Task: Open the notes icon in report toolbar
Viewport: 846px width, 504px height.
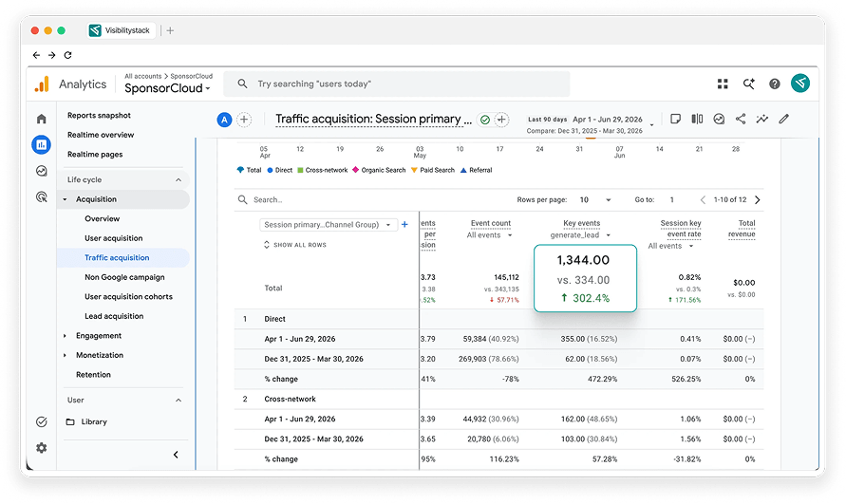Action: [x=675, y=119]
